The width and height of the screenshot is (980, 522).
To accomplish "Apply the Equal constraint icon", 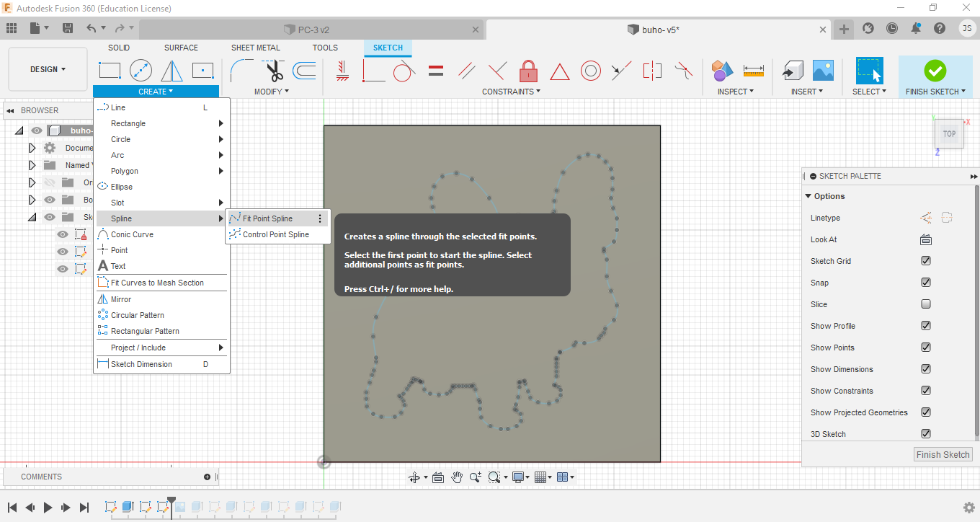I will [x=435, y=71].
